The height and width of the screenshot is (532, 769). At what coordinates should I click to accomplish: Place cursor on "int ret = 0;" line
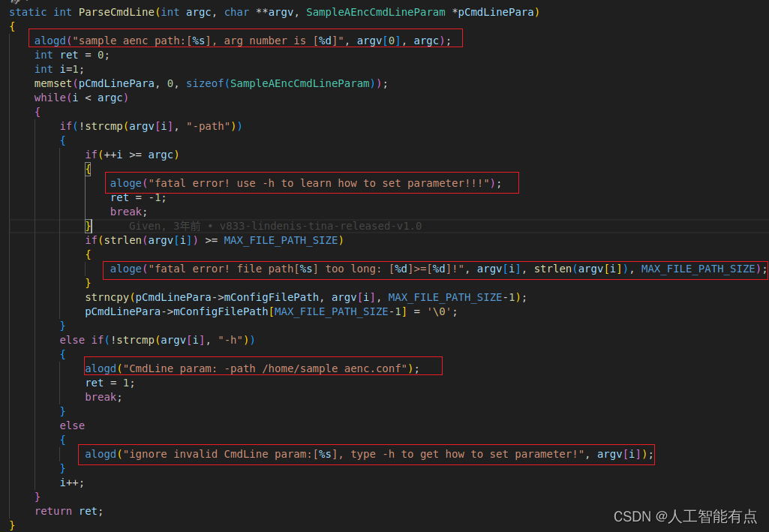[71, 55]
